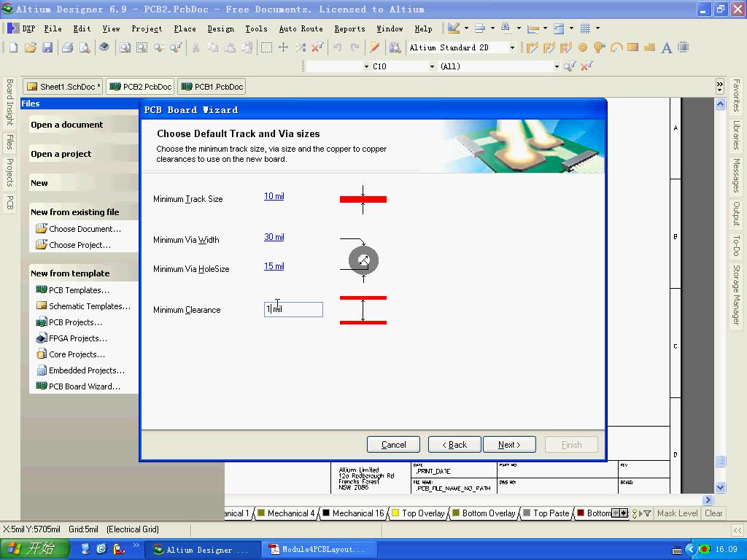This screenshot has height=560, width=747.
Task: Select the Bottom Overlay layer tab
Action: 484,513
